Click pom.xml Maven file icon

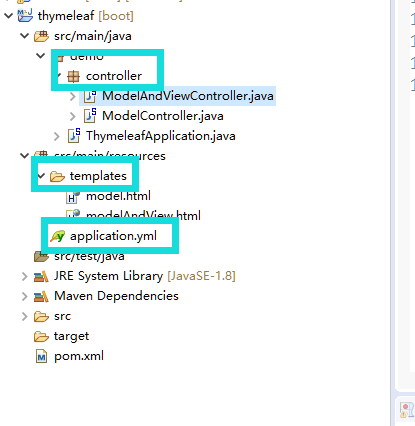pyautogui.click(x=41, y=356)
